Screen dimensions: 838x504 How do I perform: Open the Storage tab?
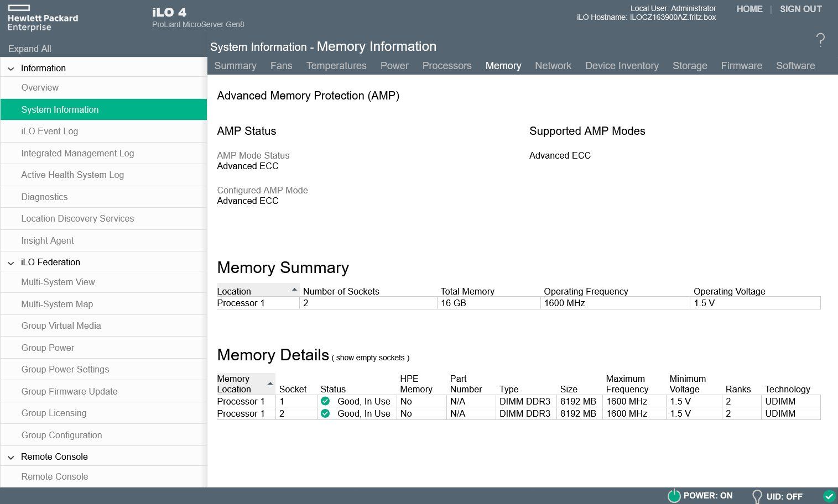690,66
